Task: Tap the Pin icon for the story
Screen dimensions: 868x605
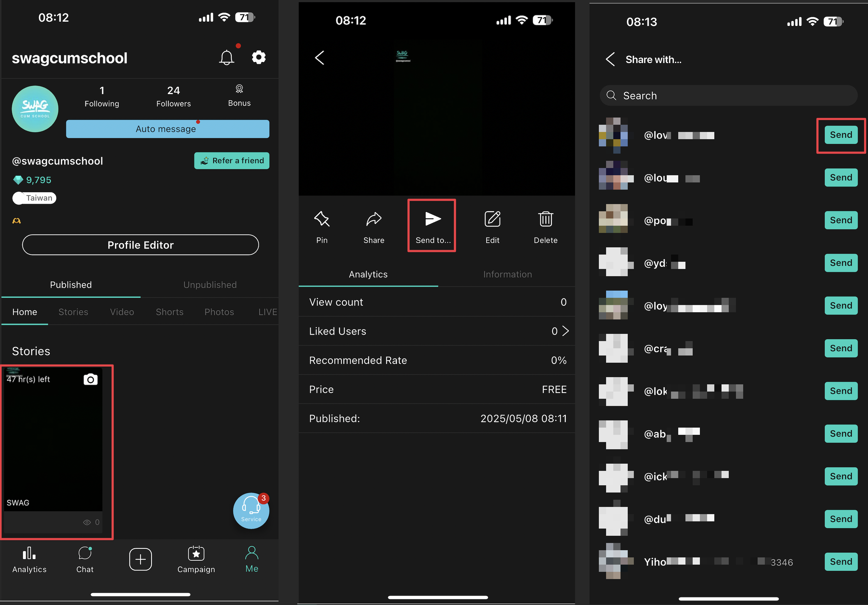Action: (x=322, y=220)
